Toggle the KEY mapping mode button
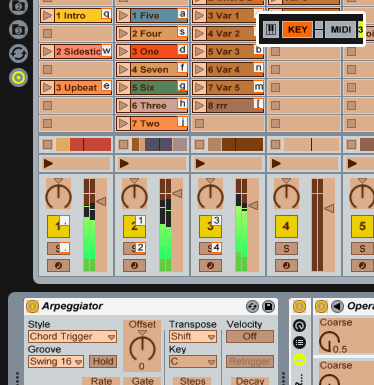Viewport: 374px width, 385px height. 297,30
